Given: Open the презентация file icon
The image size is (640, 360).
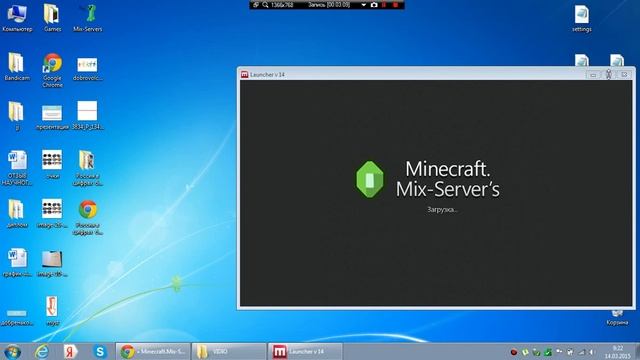Looking at the screenshot, I should click(x=52, y=116).
